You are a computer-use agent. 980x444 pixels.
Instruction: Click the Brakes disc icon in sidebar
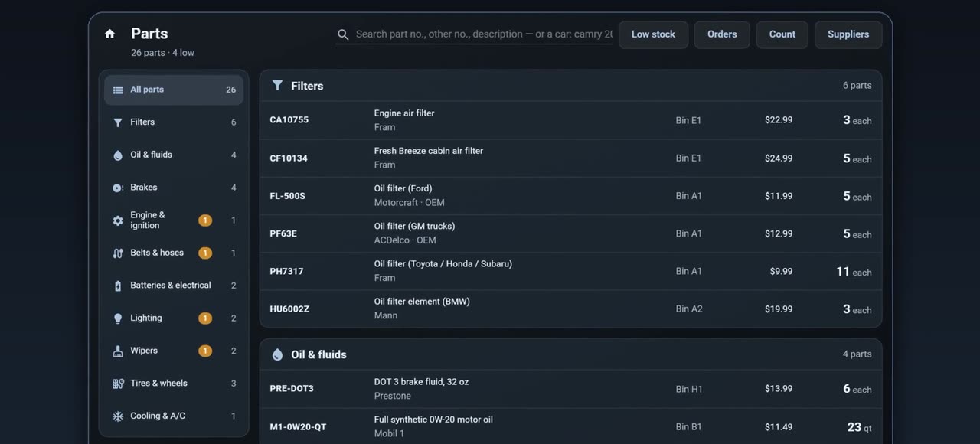point(118,188)
